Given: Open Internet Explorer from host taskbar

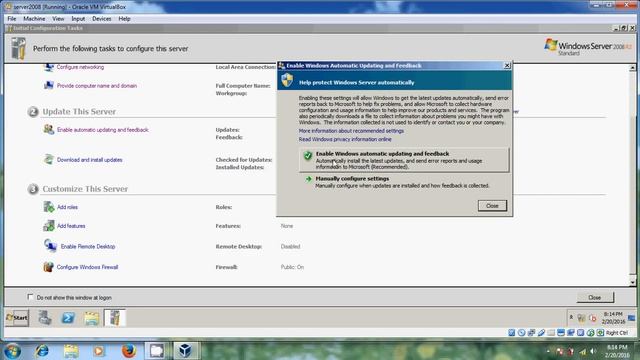Looking at the screenshot, I should point(42,351).
